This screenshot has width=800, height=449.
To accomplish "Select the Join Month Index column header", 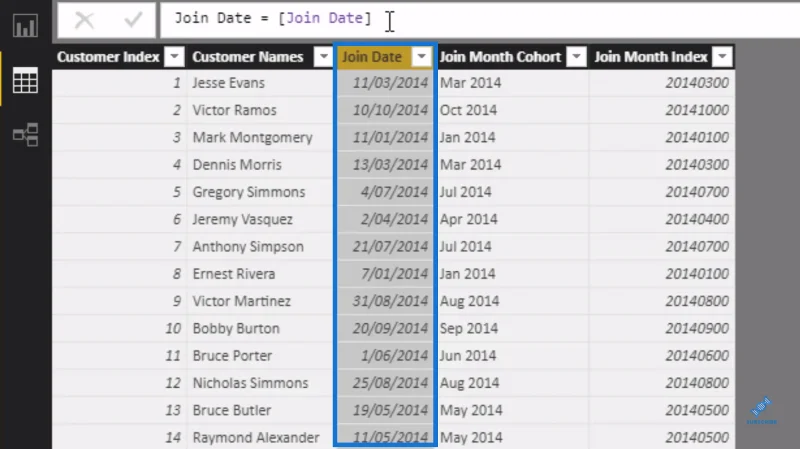I will tap(651, 57).
